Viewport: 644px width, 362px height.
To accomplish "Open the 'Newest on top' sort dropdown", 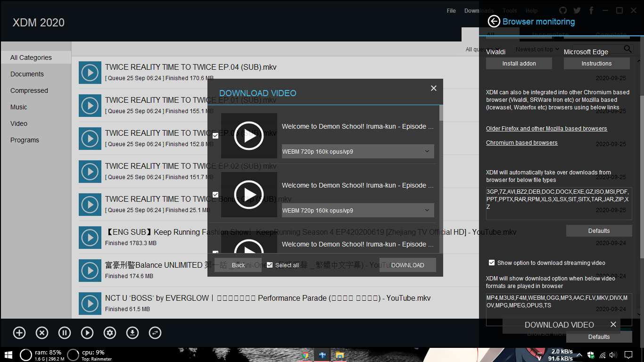I will 537,49.
